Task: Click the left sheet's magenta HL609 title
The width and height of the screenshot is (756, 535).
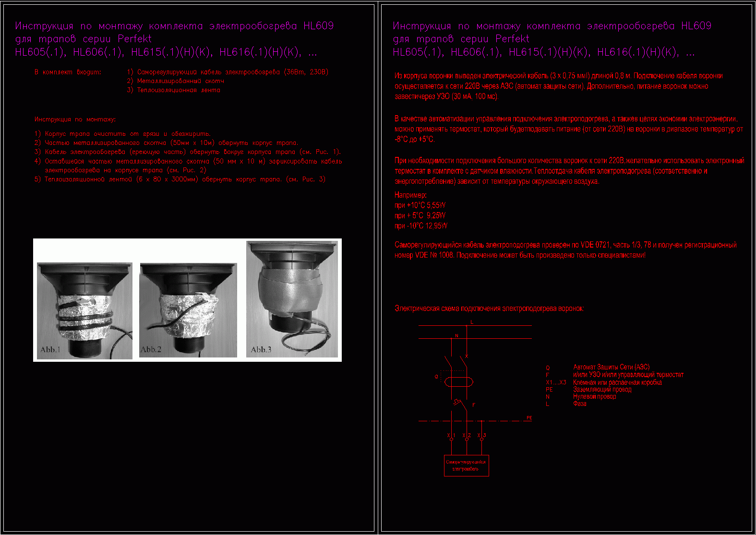Action: pyautogui.click(x=174, y=26)
